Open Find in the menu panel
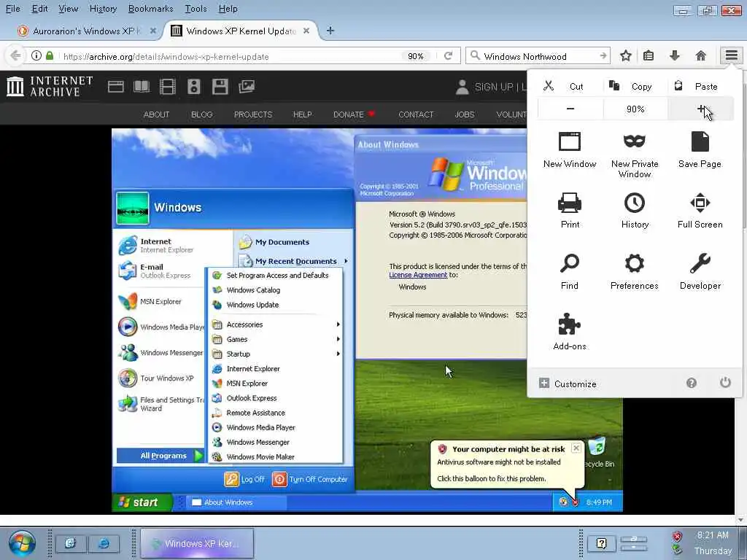This screenshot has height=560, width=747. (569, 271)
